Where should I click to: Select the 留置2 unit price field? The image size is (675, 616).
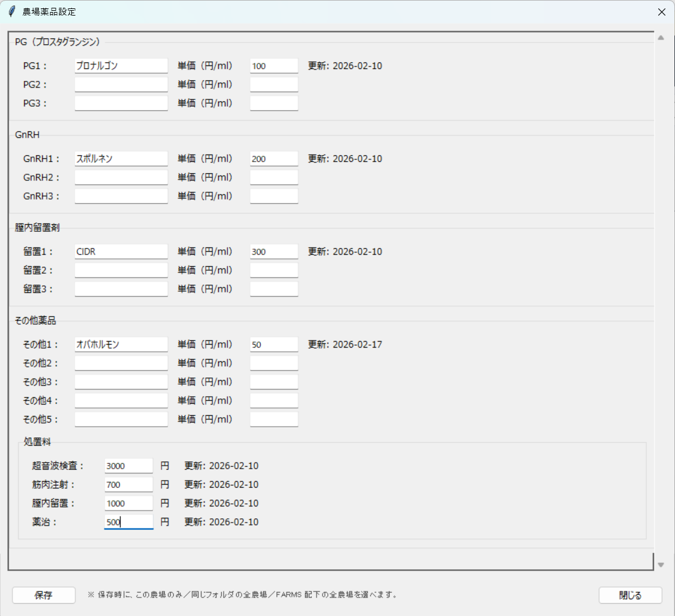tap(274, 270)
